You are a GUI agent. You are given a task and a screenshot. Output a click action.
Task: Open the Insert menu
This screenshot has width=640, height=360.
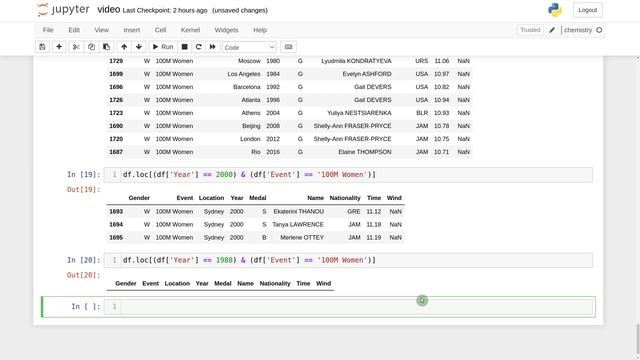click(132, 30)
